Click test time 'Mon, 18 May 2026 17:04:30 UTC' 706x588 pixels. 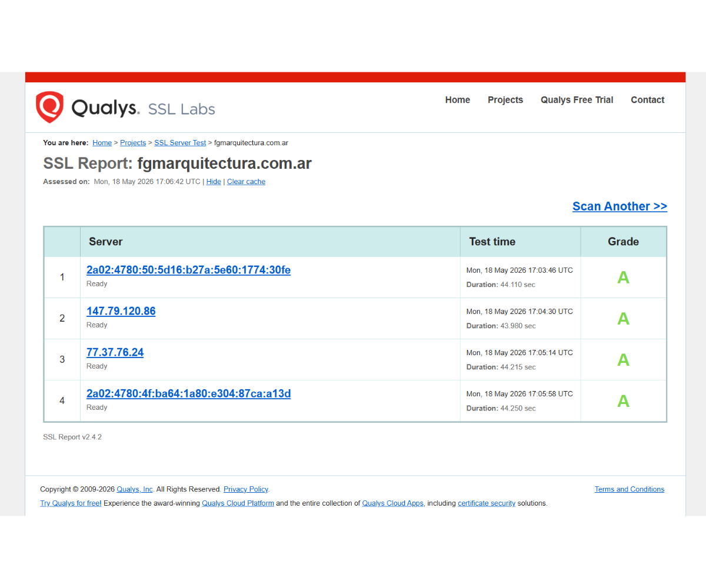519,312
